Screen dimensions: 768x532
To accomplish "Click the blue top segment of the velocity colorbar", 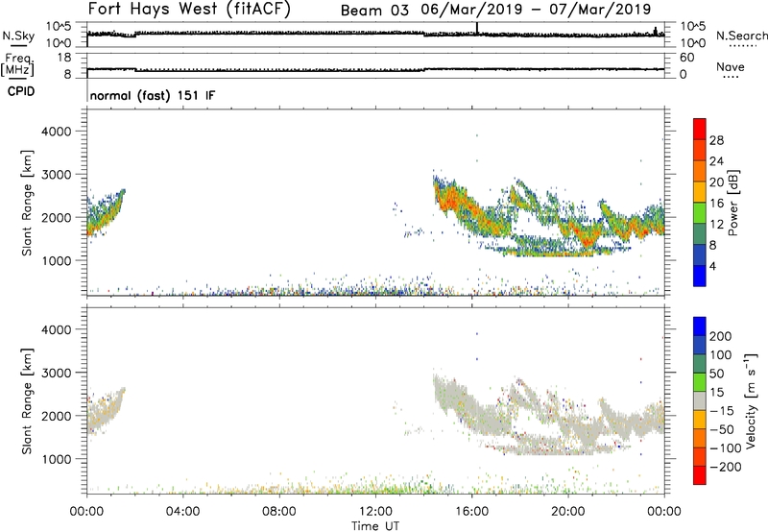I will [x=700, y=326].
